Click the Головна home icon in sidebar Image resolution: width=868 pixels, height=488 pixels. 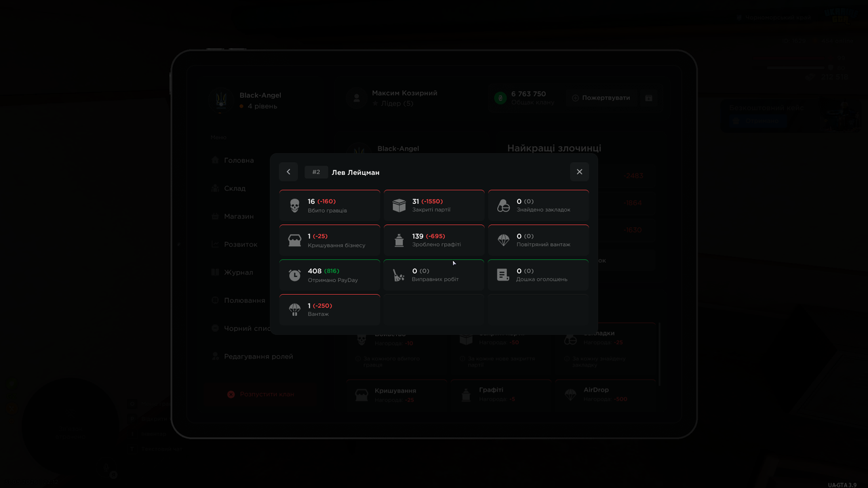pos(216,161)
